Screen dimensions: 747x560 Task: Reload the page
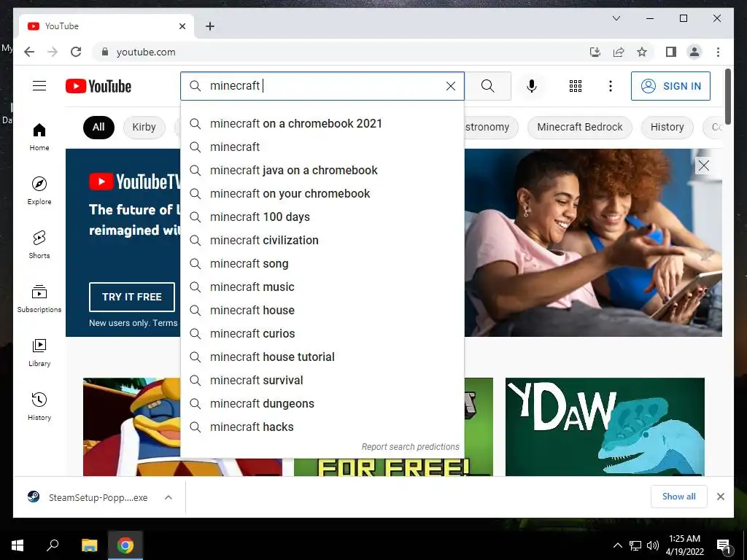[76, 52]
